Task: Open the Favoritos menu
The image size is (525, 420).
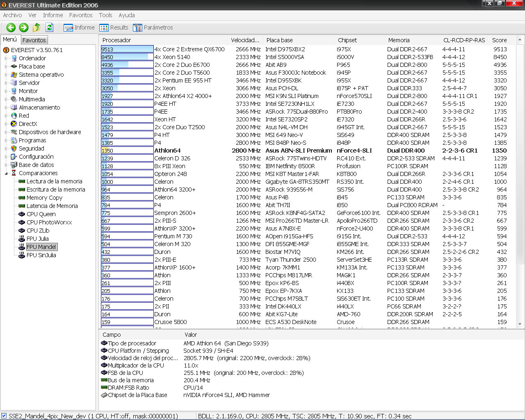Action: coord(81,15)
